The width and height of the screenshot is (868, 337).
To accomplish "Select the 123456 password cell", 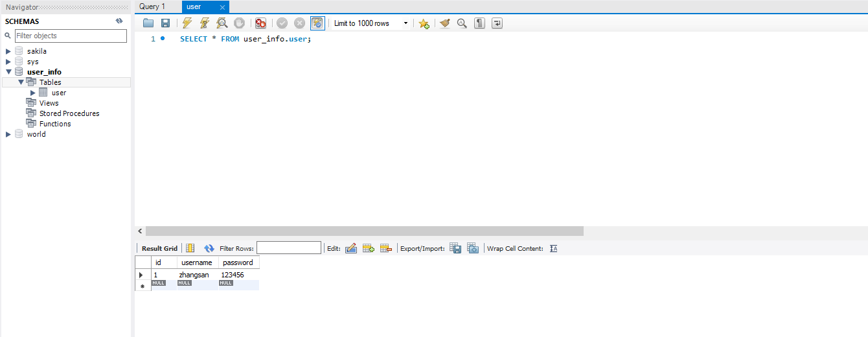I will (x=238, y=275).
